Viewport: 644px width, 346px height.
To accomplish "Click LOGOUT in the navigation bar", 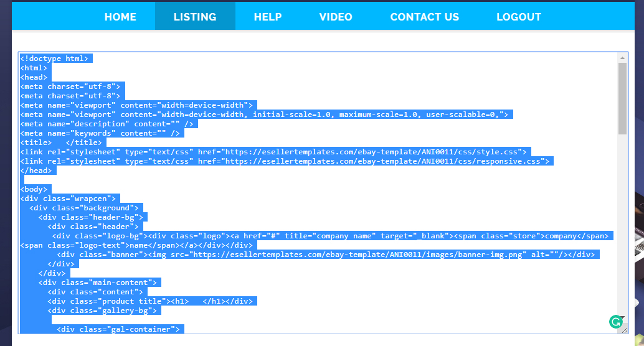I will [519, 17].
